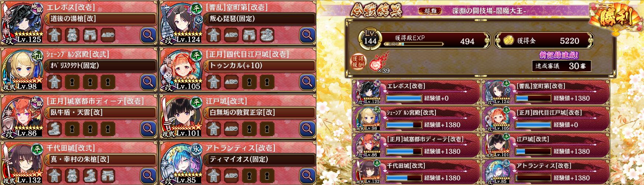644x185 pixels.
Task: Click magnifier icon for アトランティス[改壱]
Action: click(x=307, y=176)
